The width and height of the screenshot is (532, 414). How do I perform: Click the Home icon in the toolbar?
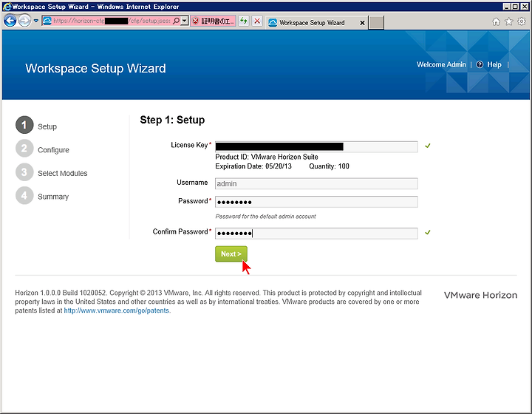(x=496, y=21)
